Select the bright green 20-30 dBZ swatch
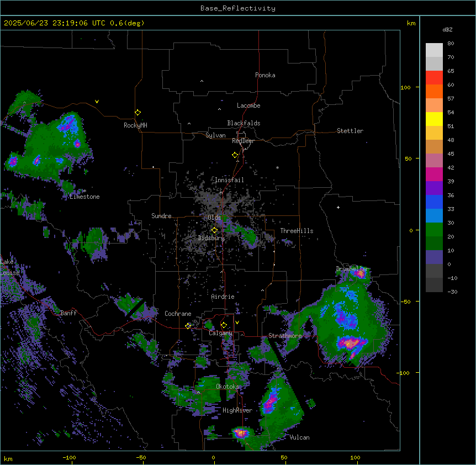Screen dimensions: 476x465 click(x=434, y=230)
